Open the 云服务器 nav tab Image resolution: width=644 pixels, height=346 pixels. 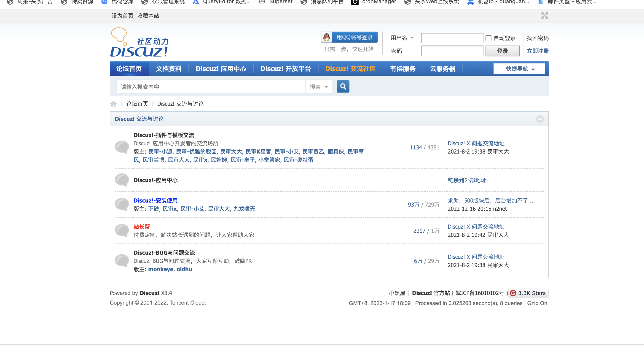tap(443, 69)
